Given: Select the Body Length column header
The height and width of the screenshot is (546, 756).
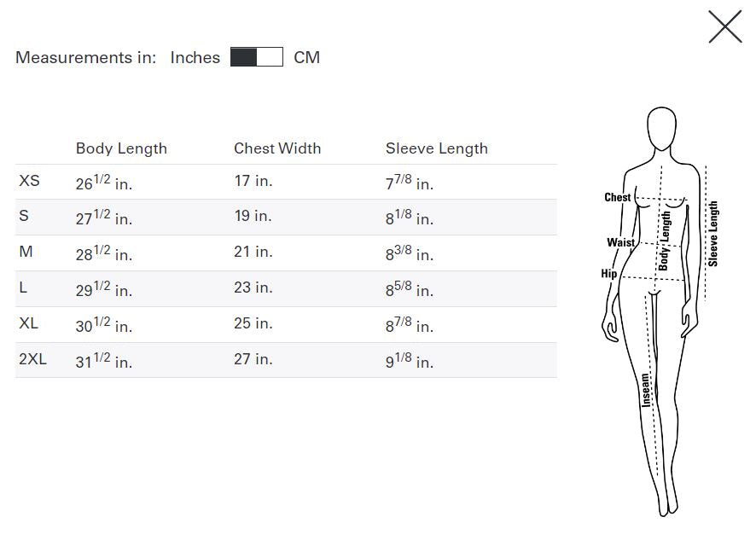Looking at the screenshot, I should 120,148.
